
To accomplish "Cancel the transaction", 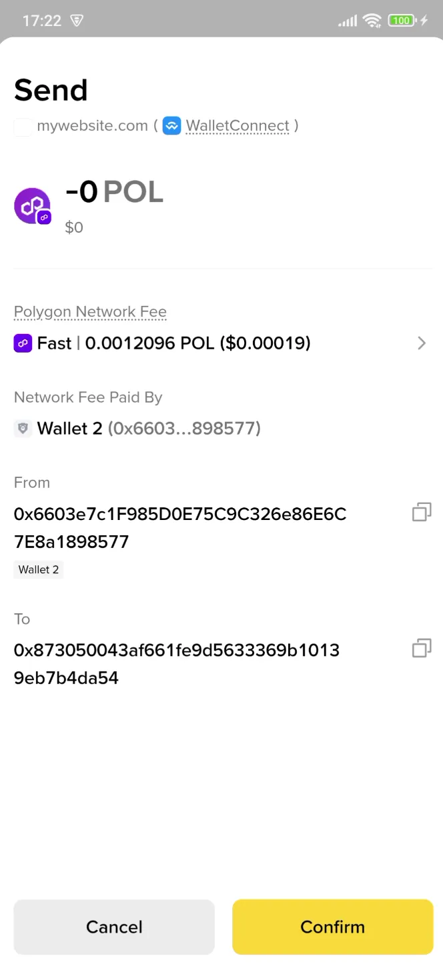I will [x=113, y=927].
